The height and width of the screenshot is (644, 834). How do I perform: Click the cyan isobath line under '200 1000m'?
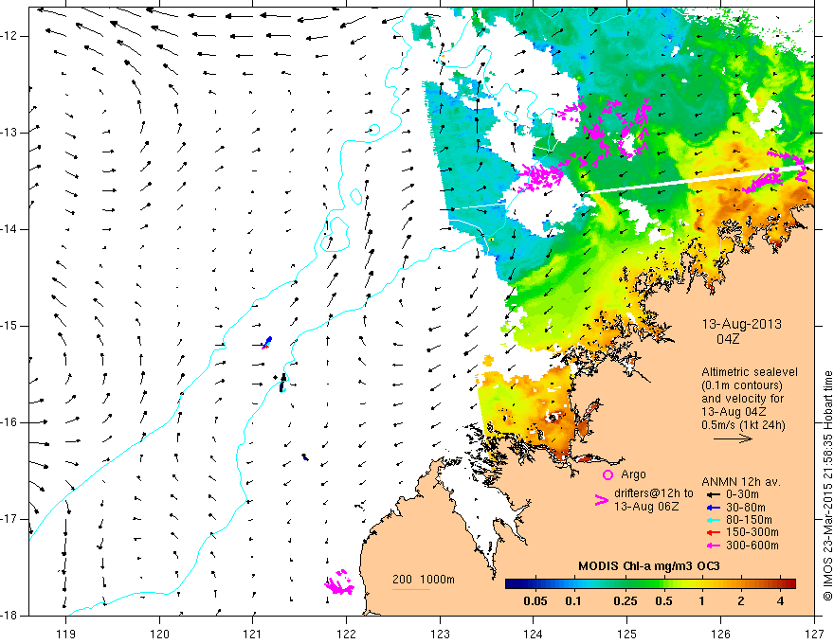pyautogui.click(x=411, y=589)
